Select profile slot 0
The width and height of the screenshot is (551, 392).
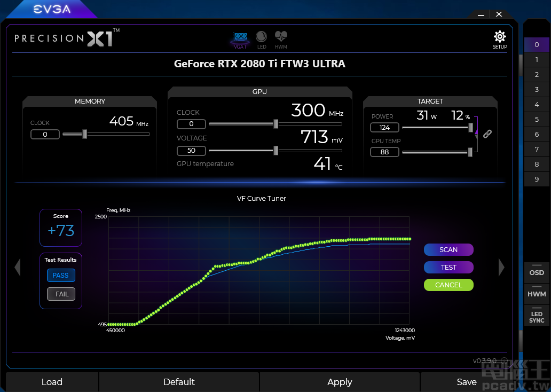537,45
